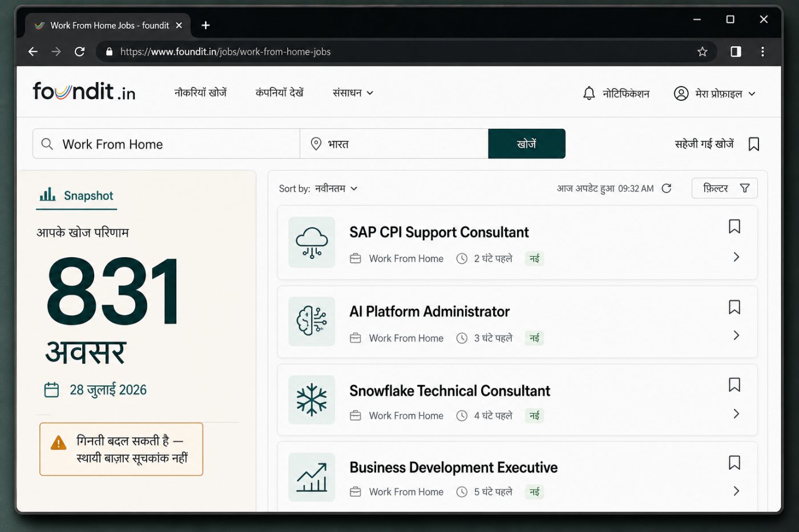Save the SAP CPI Support Consultant job
This screenshot has width=799, height=532.
(735, 226)
